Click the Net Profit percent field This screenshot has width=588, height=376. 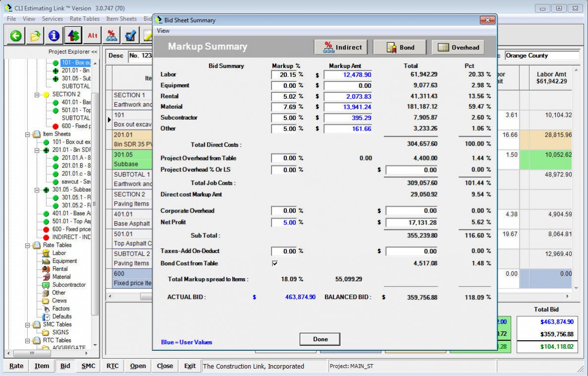tap(284, 223)
